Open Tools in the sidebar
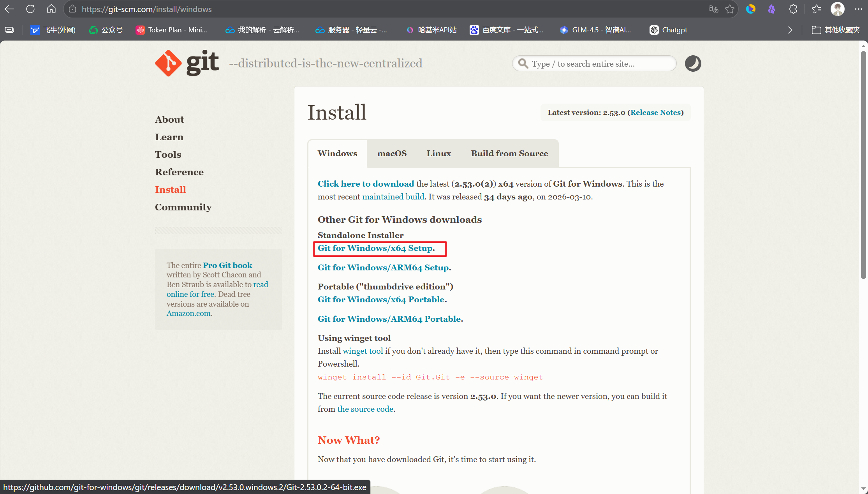This screenshot has width=868, height=494. point(168,155)
